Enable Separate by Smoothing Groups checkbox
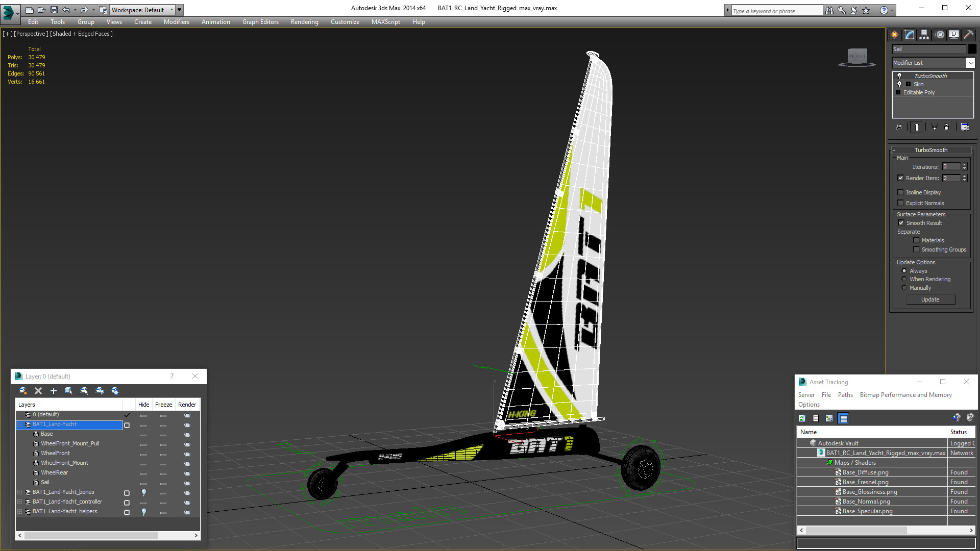 pyautogui.click(x=916, y=249)
